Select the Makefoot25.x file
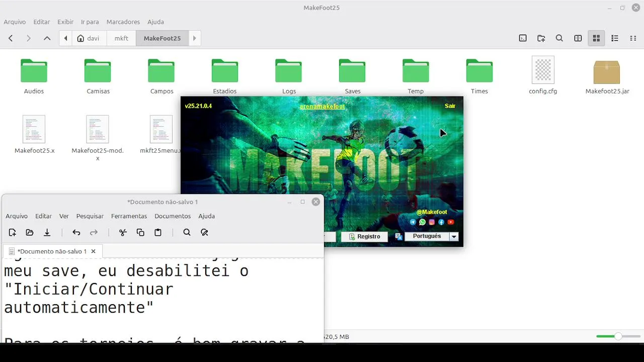 pos(34,135)
